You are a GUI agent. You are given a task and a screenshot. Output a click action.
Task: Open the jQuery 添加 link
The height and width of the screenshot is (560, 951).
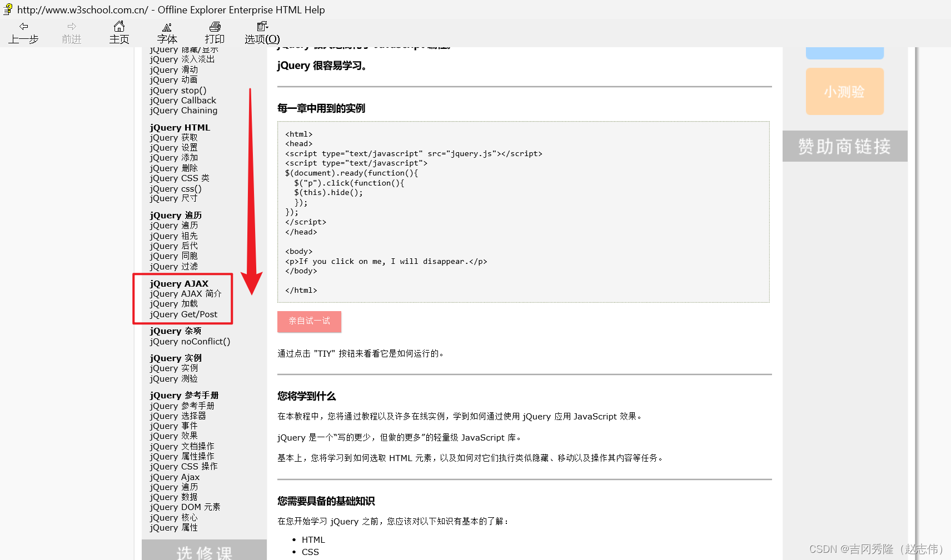(x=173, y=158)
